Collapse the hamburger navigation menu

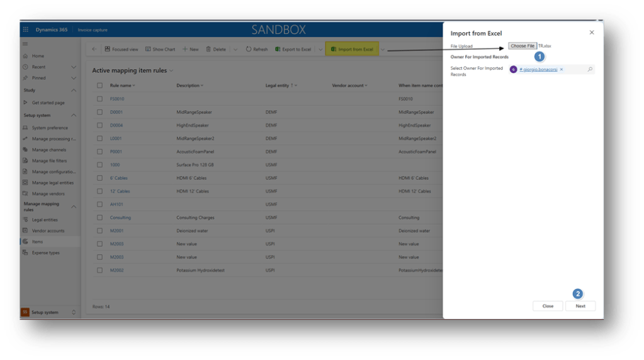pyautogui.click(x=25, y=44)
